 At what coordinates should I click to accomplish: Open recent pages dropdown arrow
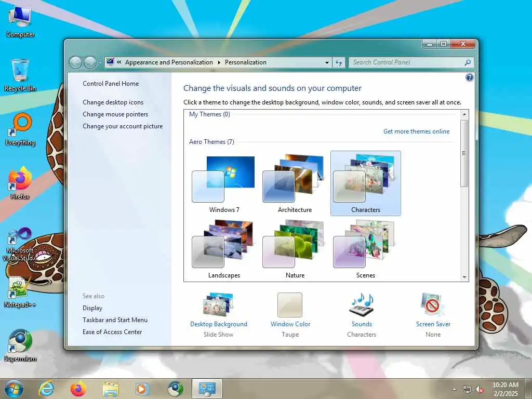coord(100,63)
